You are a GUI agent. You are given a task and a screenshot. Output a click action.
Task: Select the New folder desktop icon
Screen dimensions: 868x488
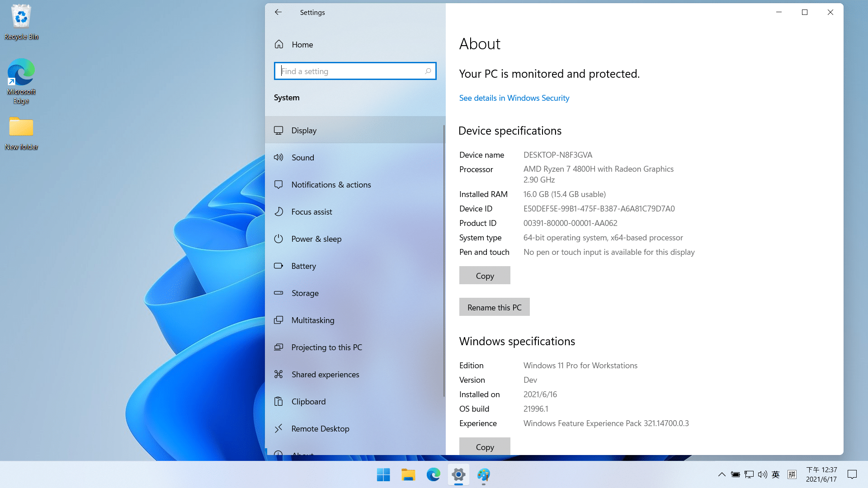coord(21,133)
